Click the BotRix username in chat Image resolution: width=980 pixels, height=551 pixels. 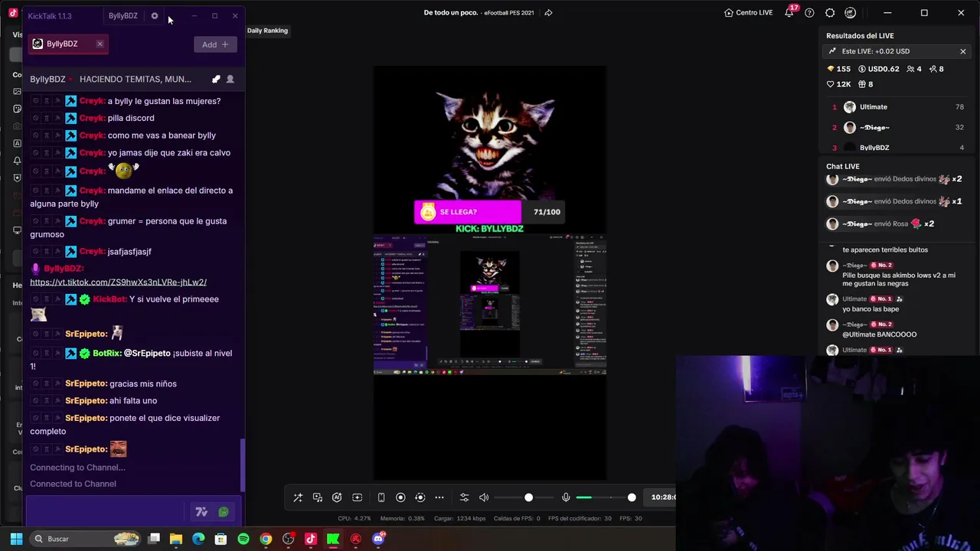click(107, 353)
